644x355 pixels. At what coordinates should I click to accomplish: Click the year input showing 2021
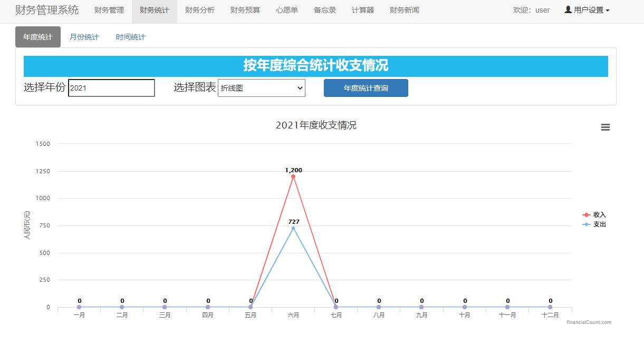pyautogui.click(x=111, y=87)
